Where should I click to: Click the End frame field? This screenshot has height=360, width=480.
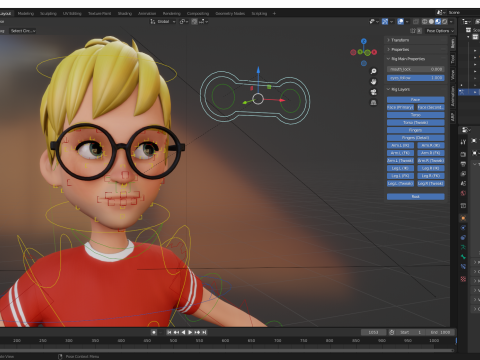coord(440,332)
